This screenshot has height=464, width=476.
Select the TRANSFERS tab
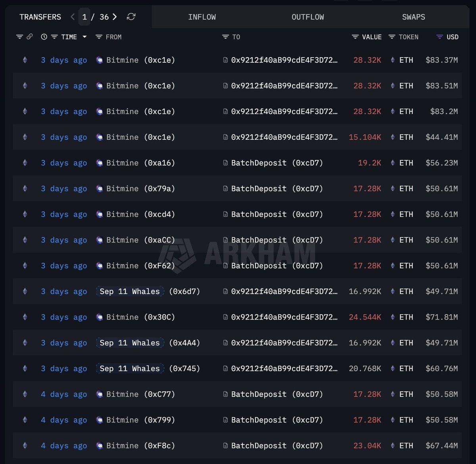point(40,17)
